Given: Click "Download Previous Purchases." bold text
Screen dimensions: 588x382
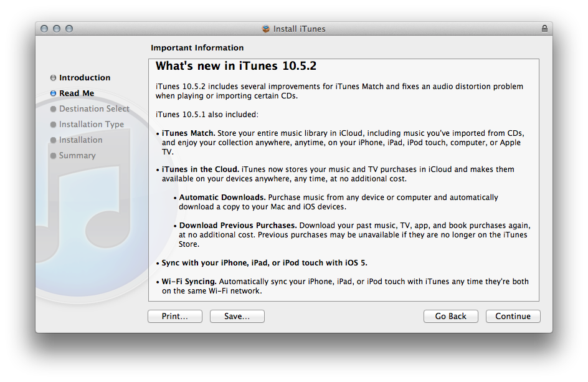Looking at the screenshot, I should pyautogui.click(x=238, y=226).
